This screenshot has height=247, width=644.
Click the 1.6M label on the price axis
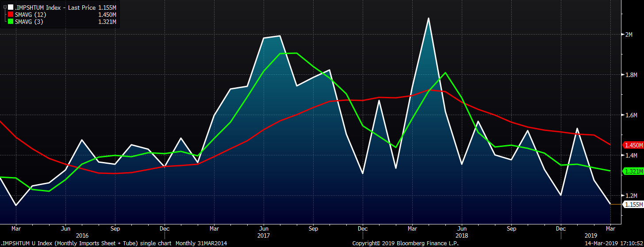(x=630, y=115)
